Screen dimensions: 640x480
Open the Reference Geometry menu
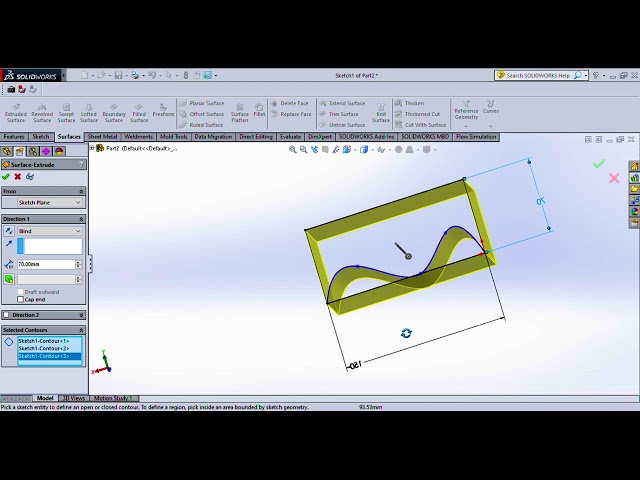pos(466,113)
